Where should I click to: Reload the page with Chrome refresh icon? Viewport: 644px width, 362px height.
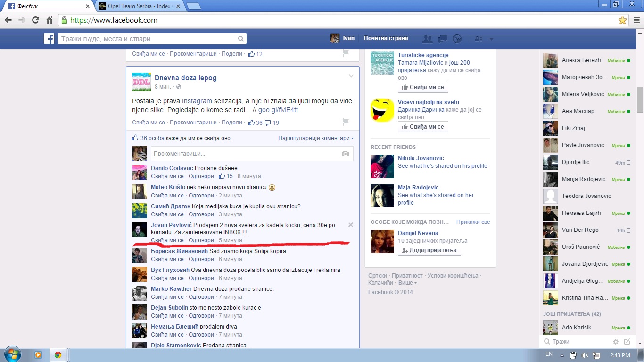35,20
